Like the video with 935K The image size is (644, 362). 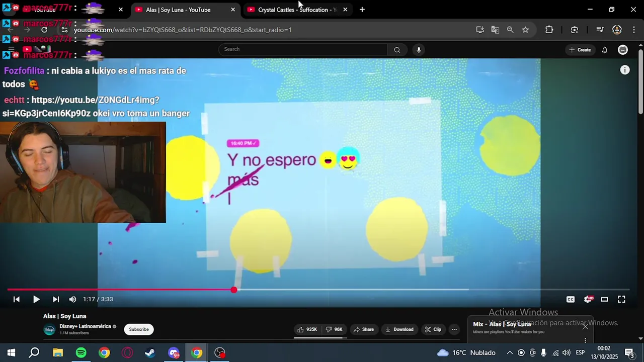307,329
